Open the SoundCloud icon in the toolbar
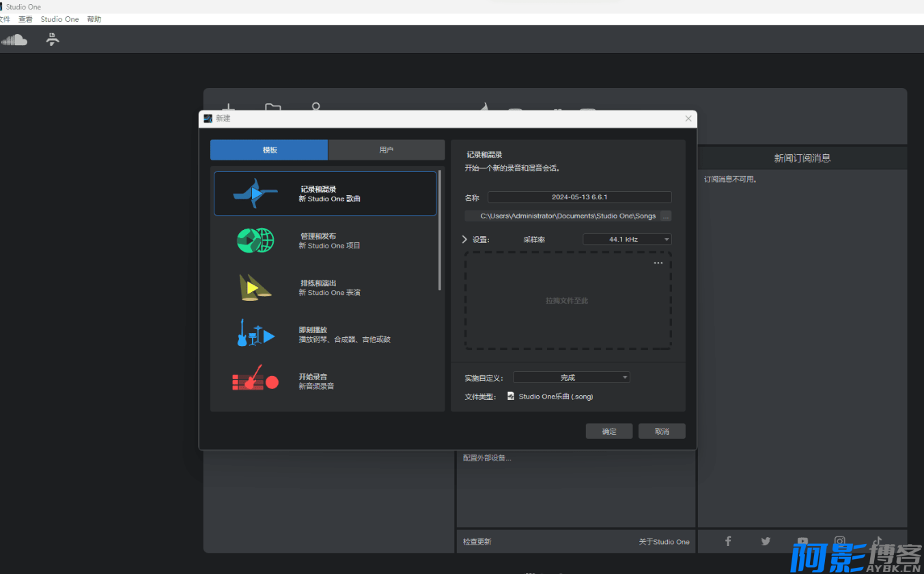924x574 pixels. tap(14, 40)
